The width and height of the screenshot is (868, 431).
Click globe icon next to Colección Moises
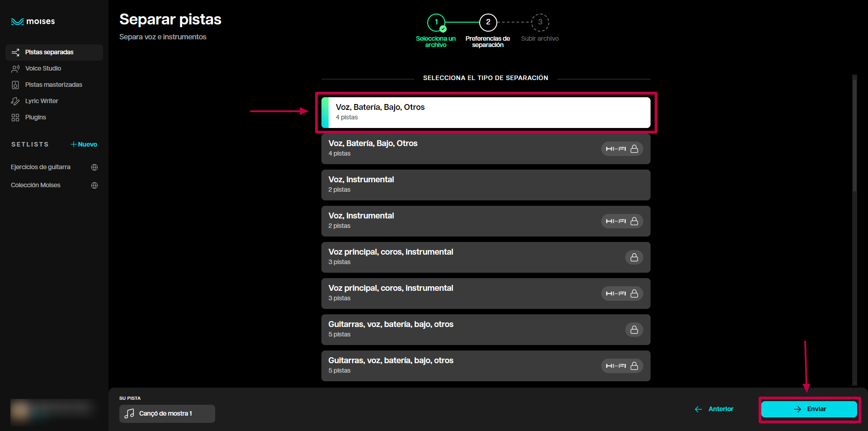[x=94, y=185]
